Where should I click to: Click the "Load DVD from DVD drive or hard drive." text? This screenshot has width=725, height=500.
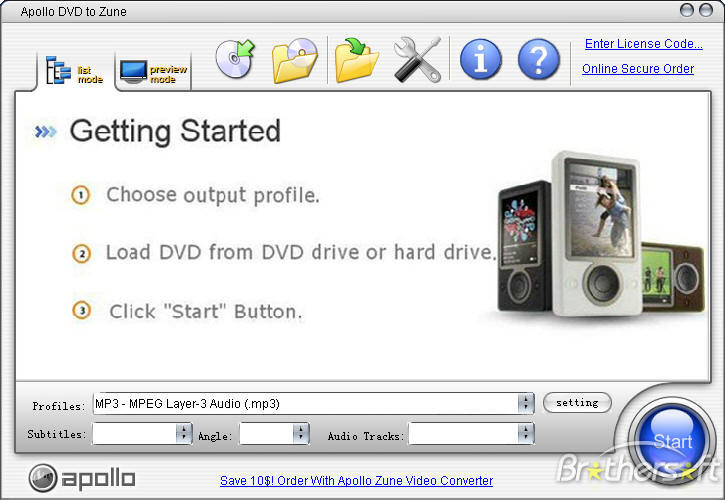(x=301, y=253)
